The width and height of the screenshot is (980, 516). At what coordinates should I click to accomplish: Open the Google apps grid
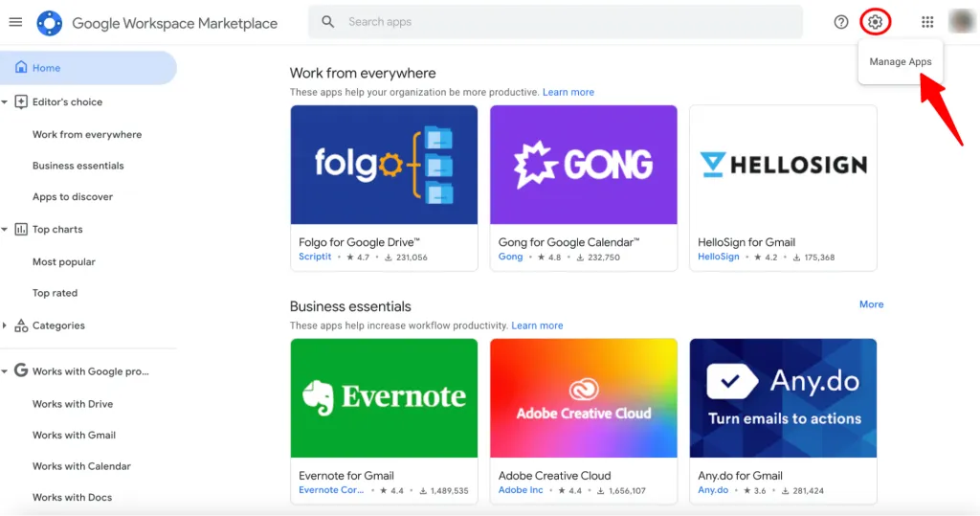(927, 22)
